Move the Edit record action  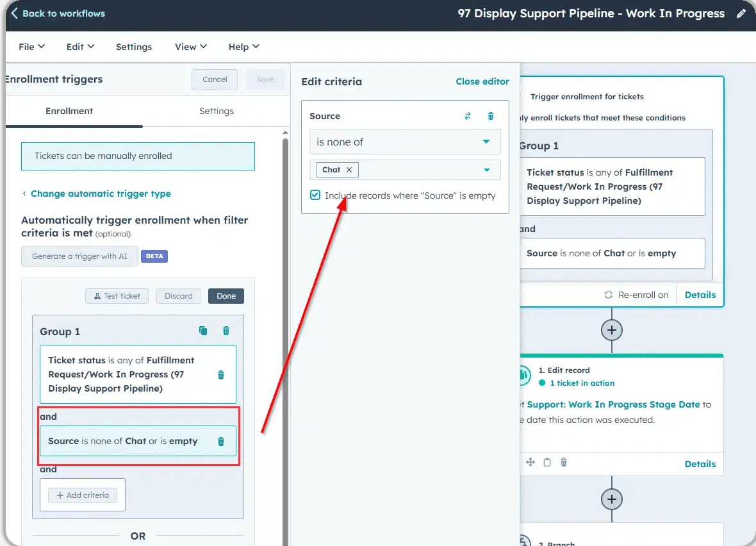(x=530, y=463)
